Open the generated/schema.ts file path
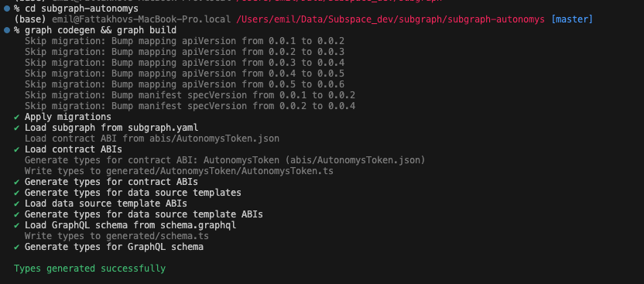Viewport: 644px width, 284px height. (157, 236)
